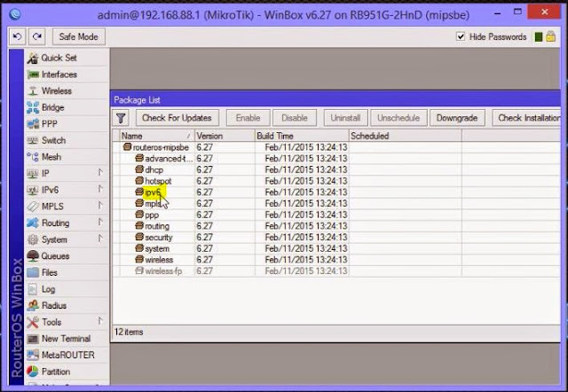
Task: Click the Partition pie chart icon
Action: pyautogui.click(x=33, y=372)
